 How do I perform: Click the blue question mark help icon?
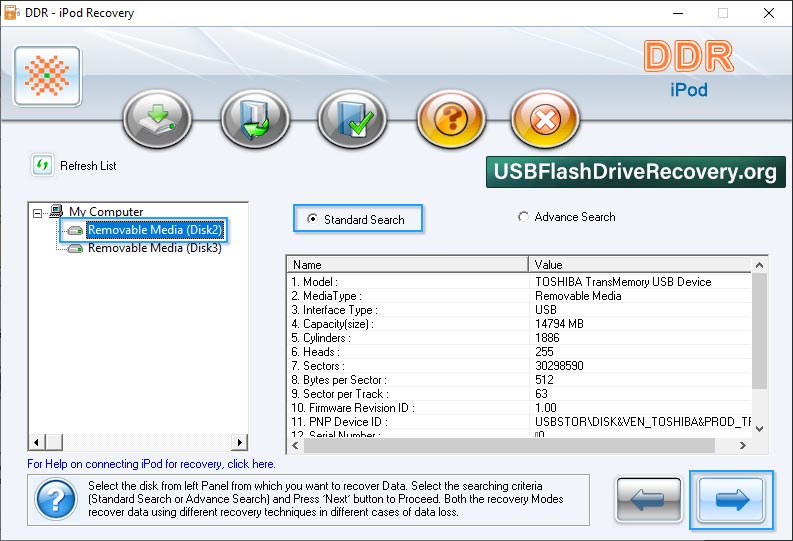pyautogui.click(x=56, y=500)
